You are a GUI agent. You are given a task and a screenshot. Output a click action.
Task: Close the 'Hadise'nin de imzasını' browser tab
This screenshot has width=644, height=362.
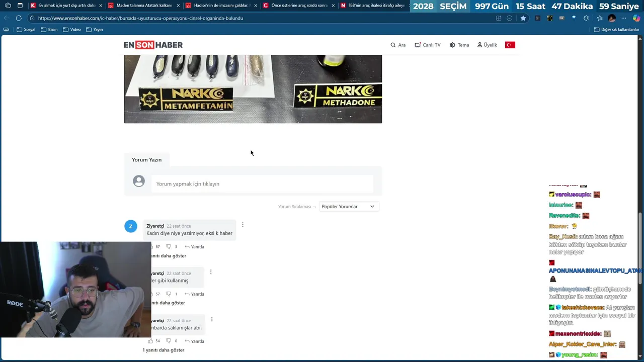click(255, 6)
